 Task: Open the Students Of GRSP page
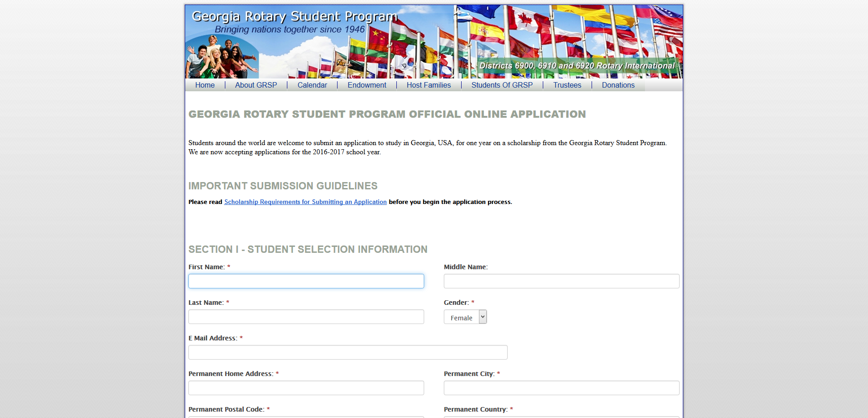coord(502,85)
